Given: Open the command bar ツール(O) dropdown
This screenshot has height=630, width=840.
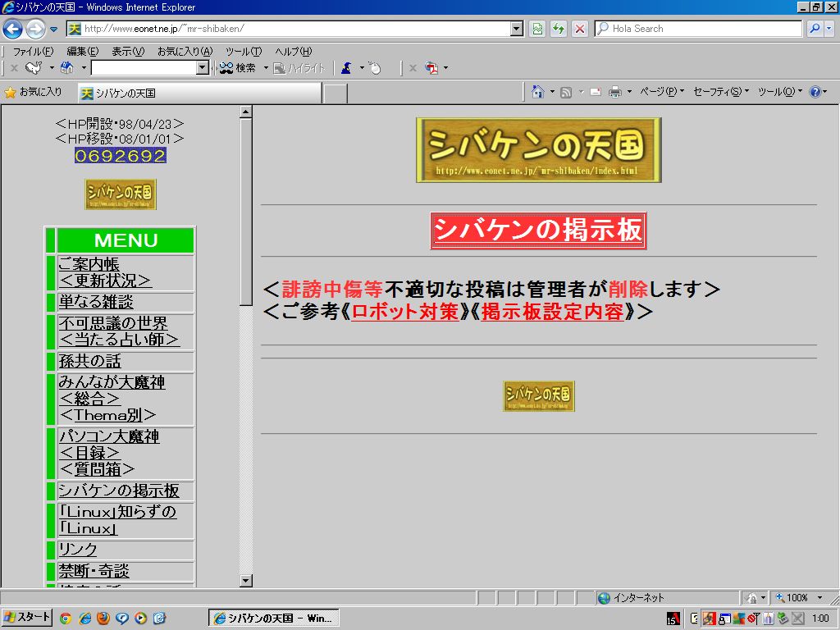Looking at the screenshot, I should tap(780, 92).
